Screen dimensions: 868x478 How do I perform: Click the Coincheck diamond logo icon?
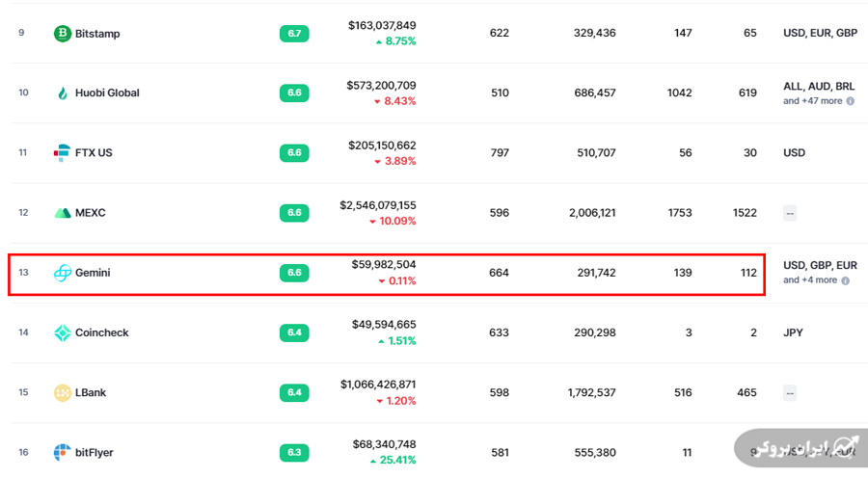click(63, 332)
